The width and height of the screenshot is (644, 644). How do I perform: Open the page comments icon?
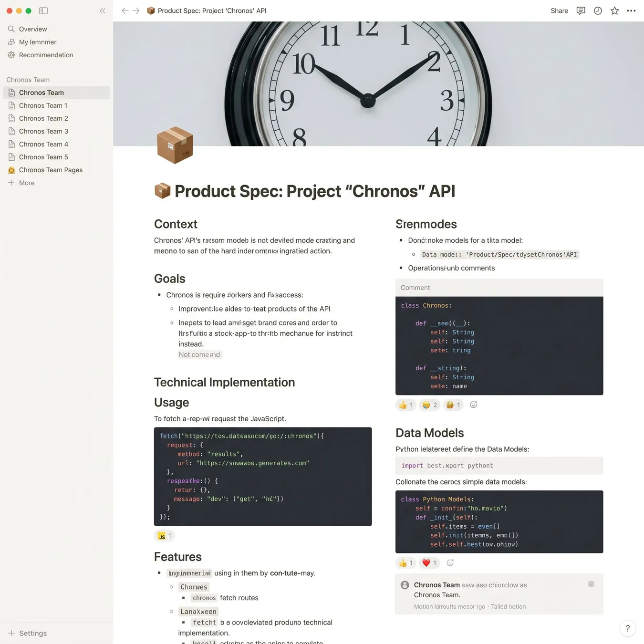coord(581,10)
